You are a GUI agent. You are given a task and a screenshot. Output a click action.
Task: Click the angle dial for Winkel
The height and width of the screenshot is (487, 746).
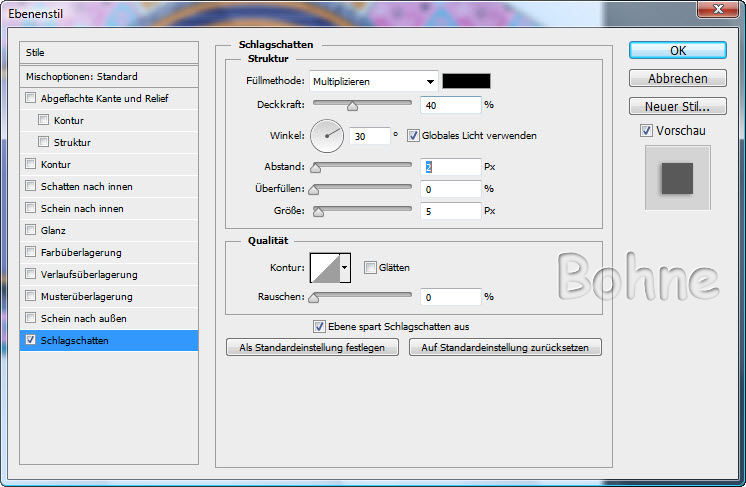[326, 135]
